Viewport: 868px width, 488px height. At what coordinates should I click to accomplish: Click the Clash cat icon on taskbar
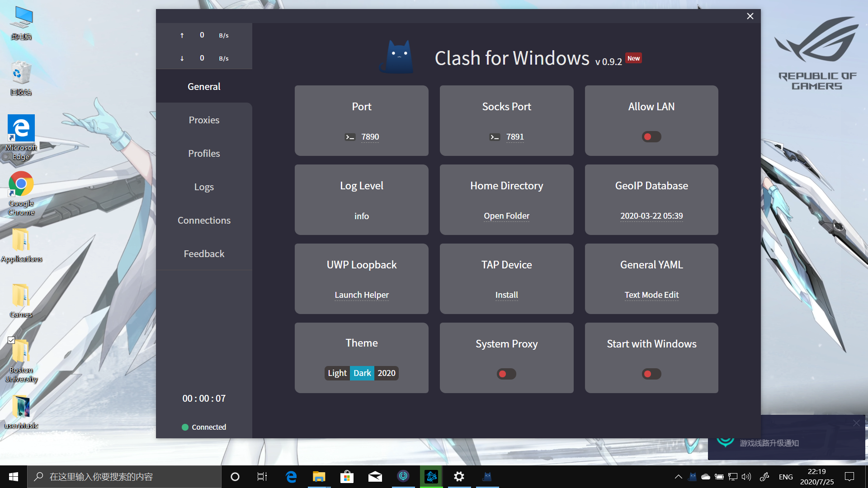click(x=487, y=477)
